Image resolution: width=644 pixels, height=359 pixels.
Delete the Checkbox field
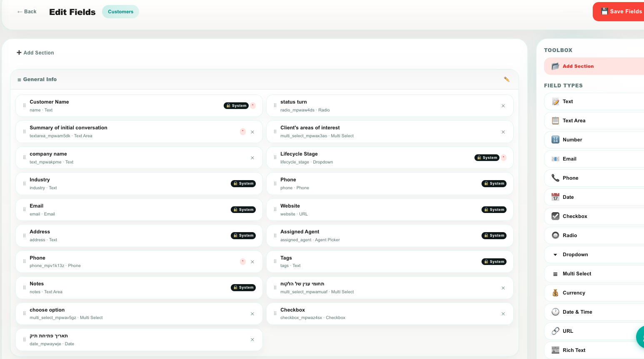pos(503,314)
